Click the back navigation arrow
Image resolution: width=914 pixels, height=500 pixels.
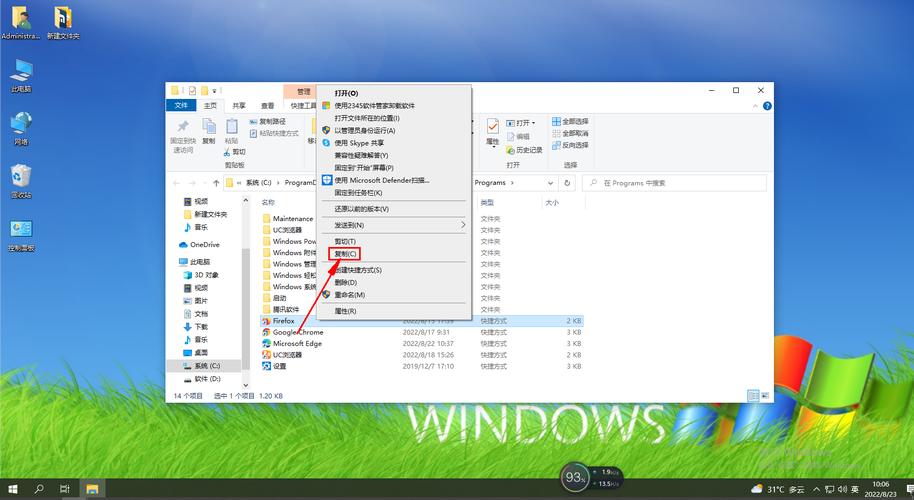177,183
